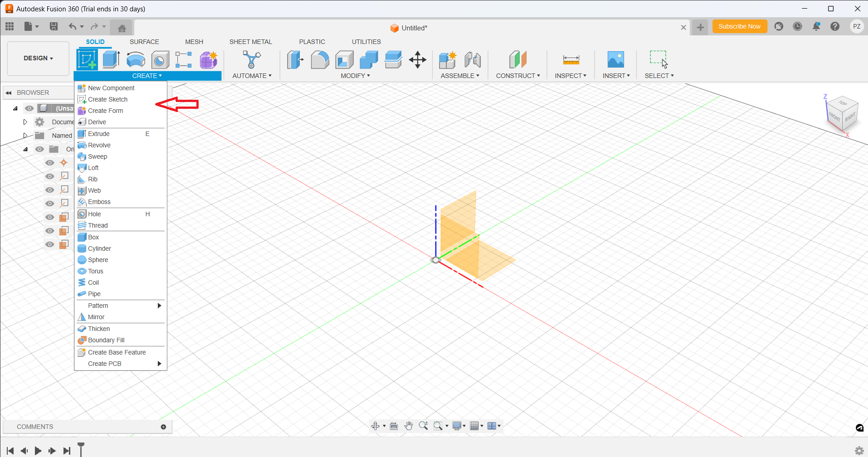Open notifications bell icon
The height and width of the screenshot is (457, 868).
tap(816, 27)
